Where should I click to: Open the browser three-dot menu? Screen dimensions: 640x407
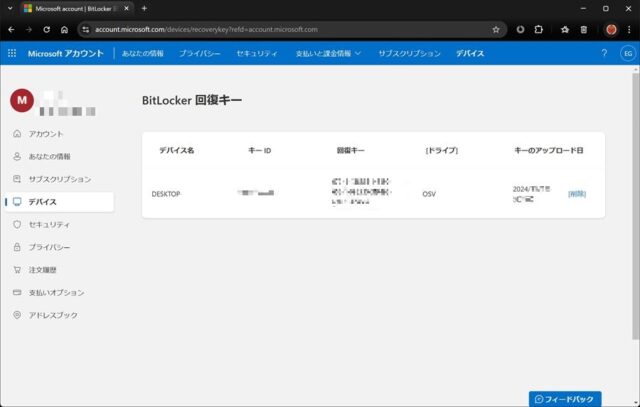[629, 29]
